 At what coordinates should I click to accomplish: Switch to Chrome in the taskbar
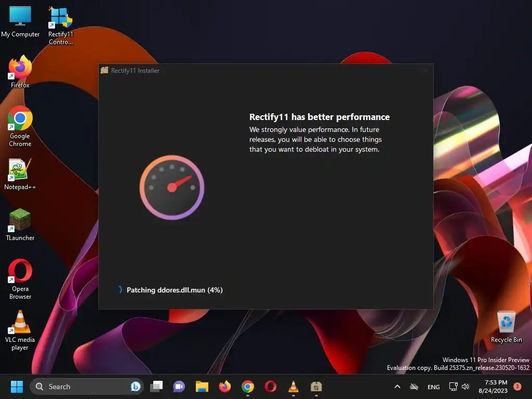248,387
